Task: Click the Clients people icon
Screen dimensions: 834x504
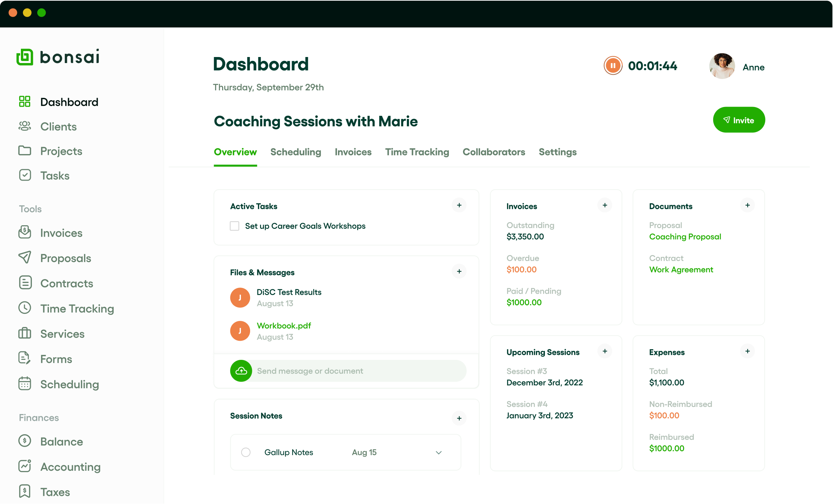Action: [x=25, y=126]
